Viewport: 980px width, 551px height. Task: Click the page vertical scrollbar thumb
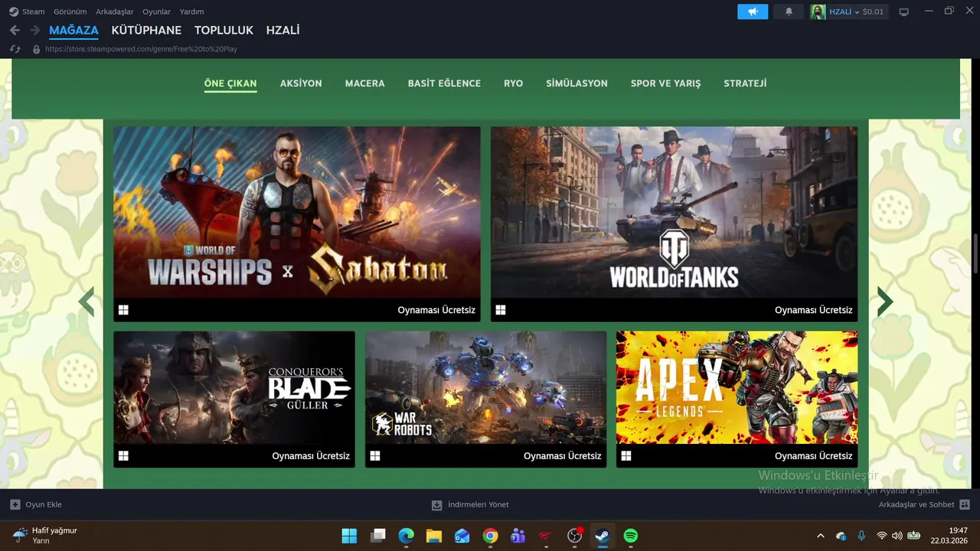pos(975,254)
